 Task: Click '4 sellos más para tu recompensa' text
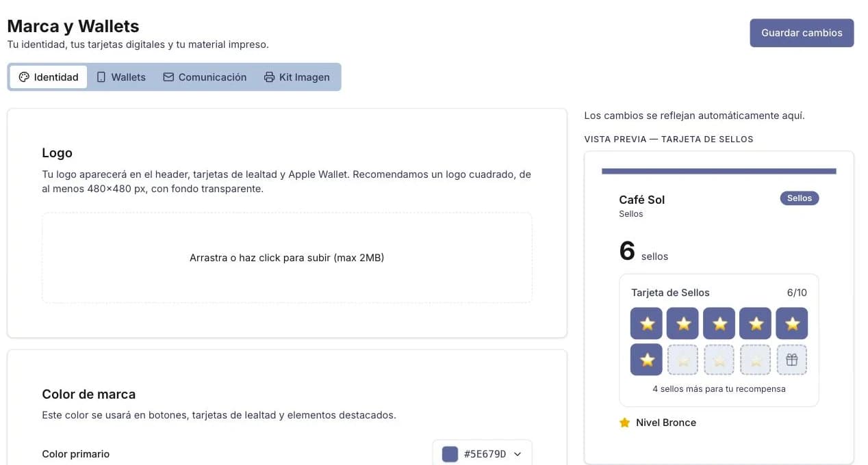(x=719, y=389)
